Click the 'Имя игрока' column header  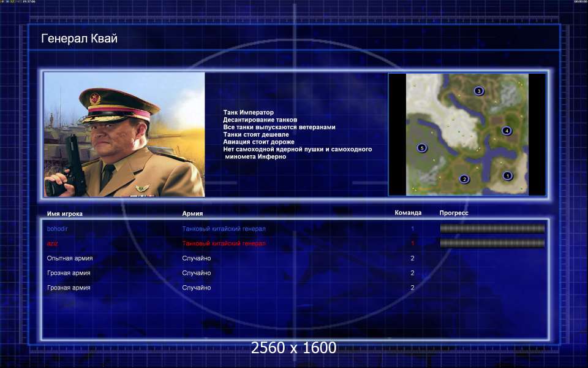point(64,213)
